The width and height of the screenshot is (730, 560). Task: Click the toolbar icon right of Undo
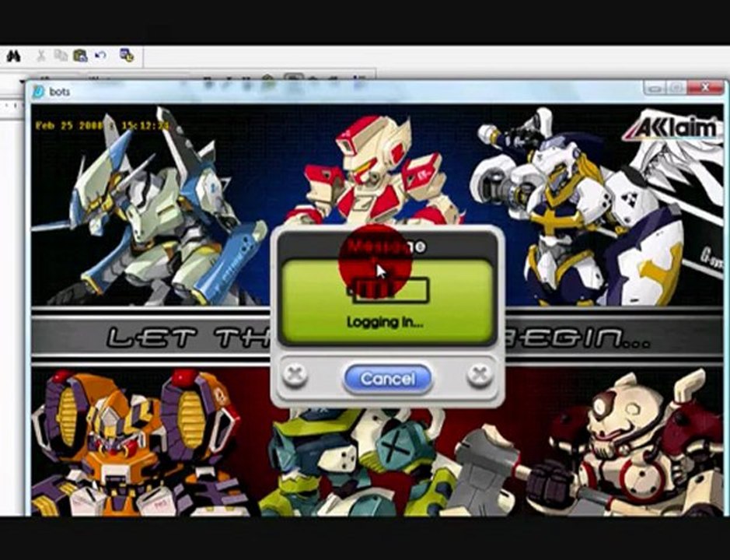[126, 55]
